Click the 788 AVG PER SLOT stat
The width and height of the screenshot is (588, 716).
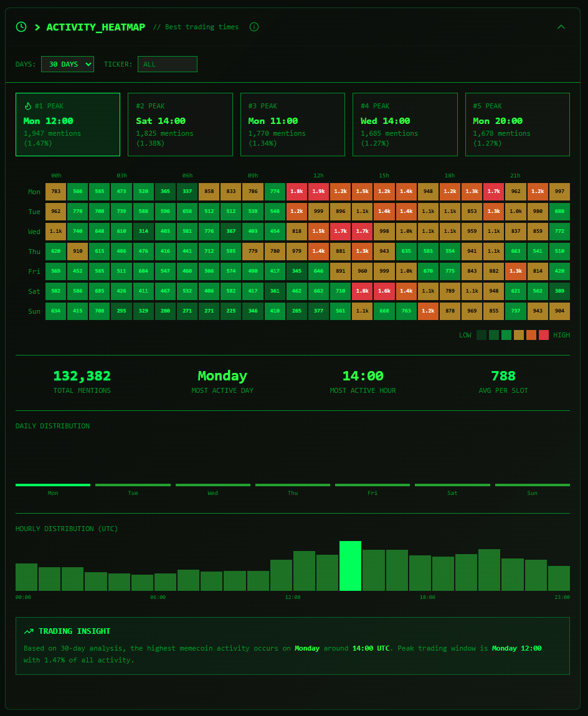tap(503, 381)
